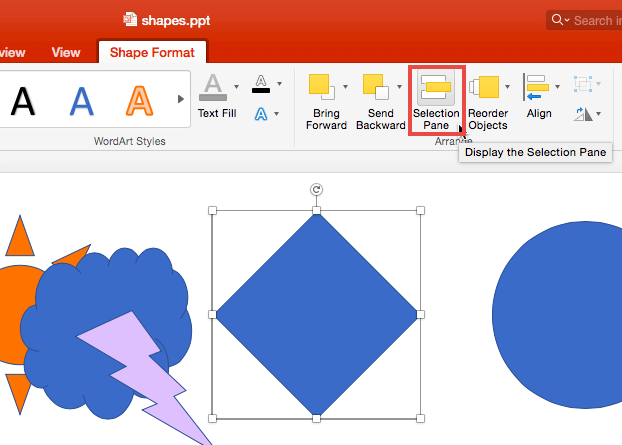This screenshot has height=445, width=622.
Task: Switch to the View tab
Action: pyautogui.click(x=66, y=53)
